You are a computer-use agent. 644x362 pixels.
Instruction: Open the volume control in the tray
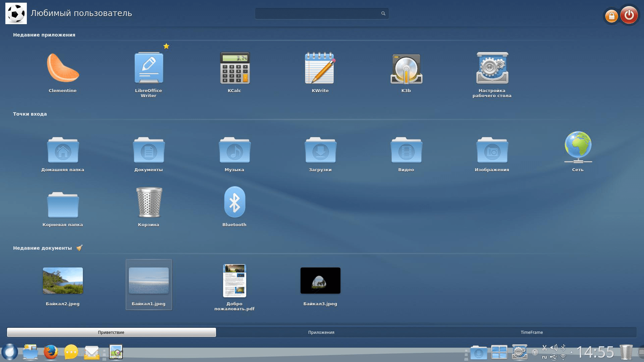click(x=554, y=348)
